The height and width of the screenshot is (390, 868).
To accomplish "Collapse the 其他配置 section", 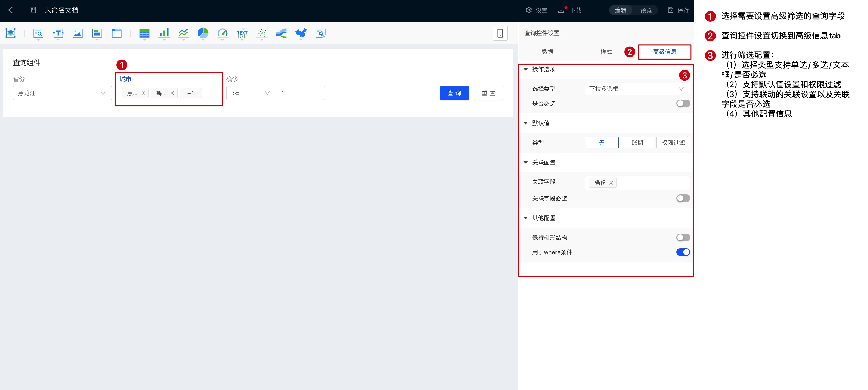I will pyautogui.click(x=526, y=218).
